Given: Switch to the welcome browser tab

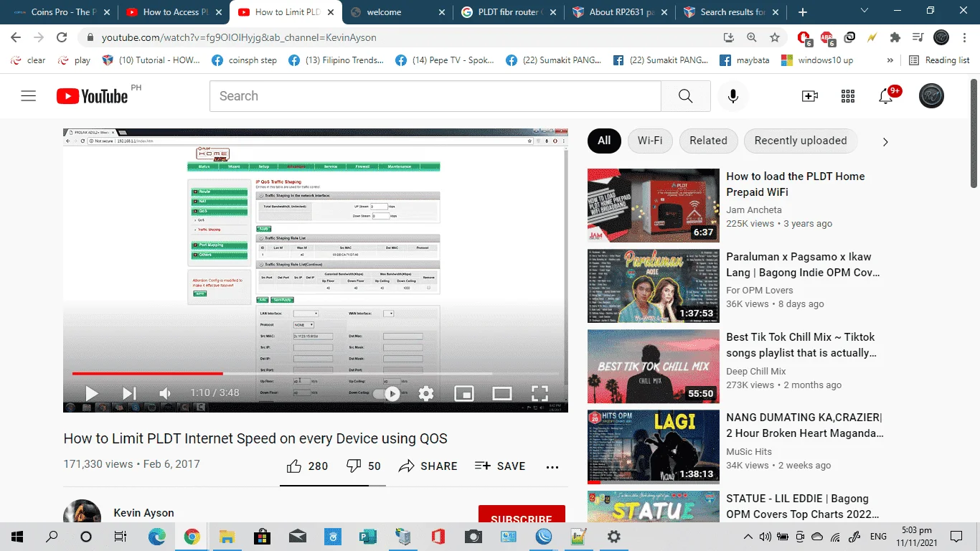Looking at the screenshot, I should tap(398, 12).
